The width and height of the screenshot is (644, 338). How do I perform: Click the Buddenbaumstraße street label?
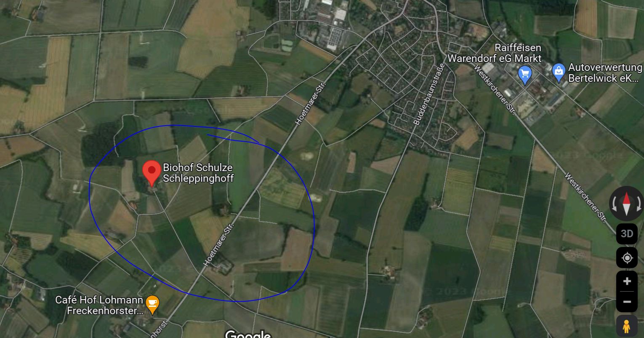(429, 94)
